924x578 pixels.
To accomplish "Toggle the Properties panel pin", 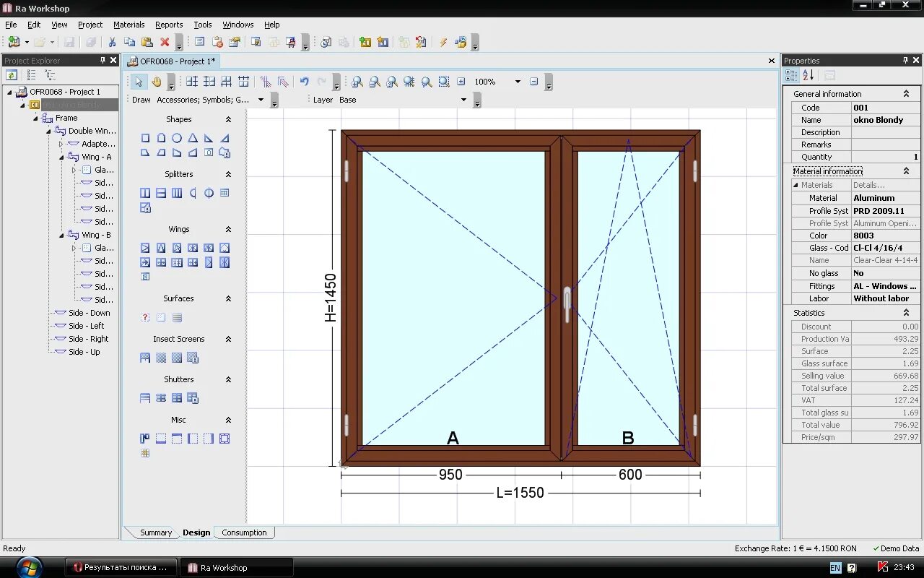I will [905, 61].
